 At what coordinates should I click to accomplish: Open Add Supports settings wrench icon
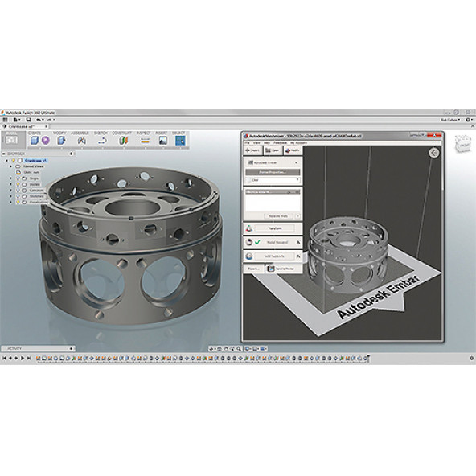(298, 256)
